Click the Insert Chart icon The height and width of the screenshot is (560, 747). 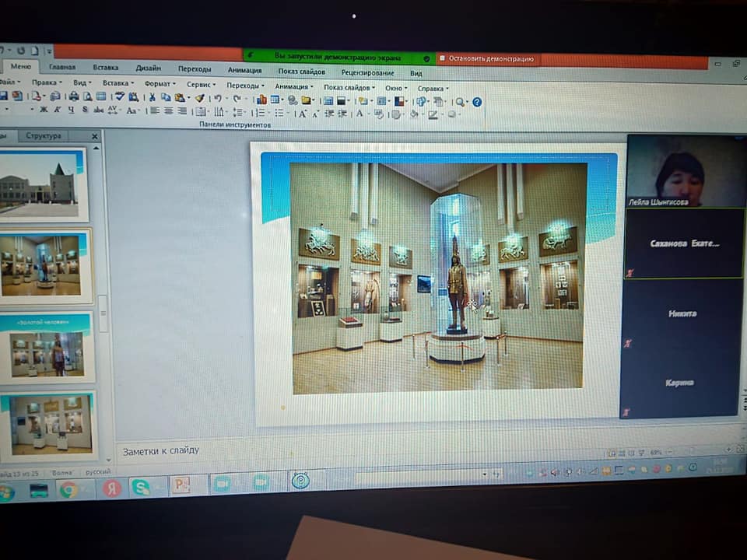coord(261,100)
